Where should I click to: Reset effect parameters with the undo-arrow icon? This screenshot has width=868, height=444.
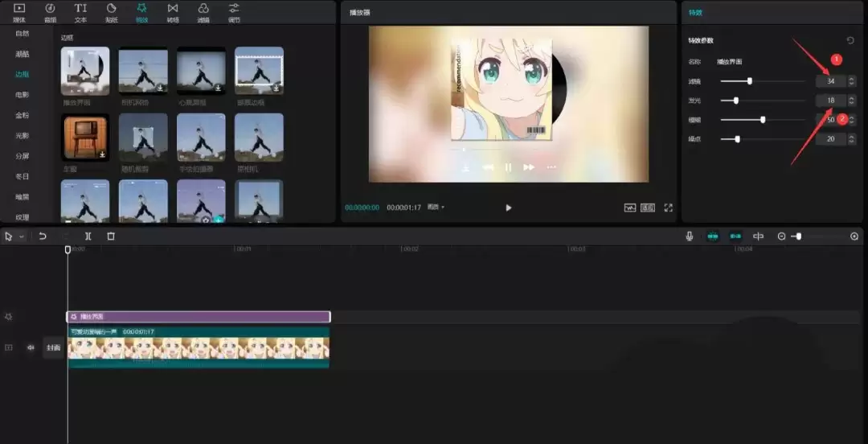(x=850, y=40)
